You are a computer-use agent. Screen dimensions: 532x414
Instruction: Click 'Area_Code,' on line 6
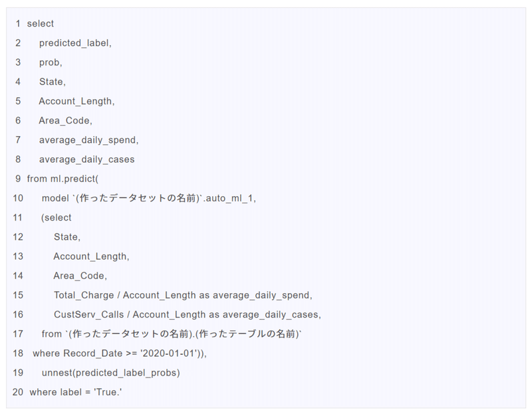pos(65,121)
